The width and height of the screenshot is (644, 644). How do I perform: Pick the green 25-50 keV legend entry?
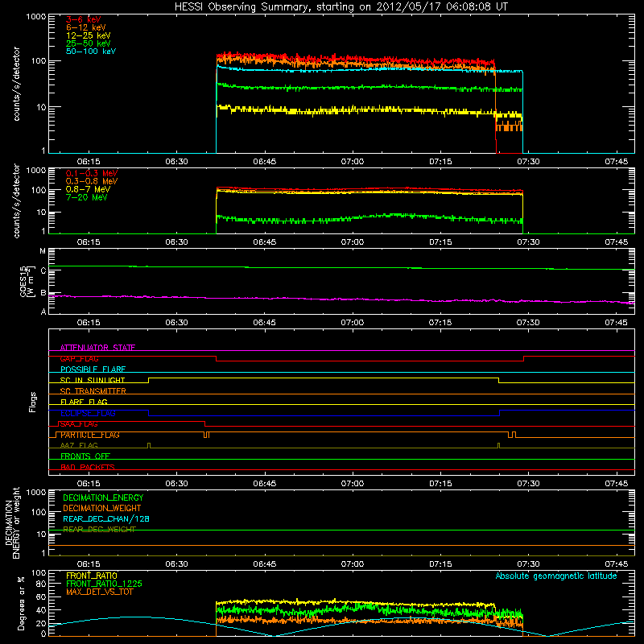(x=89, y=43)
